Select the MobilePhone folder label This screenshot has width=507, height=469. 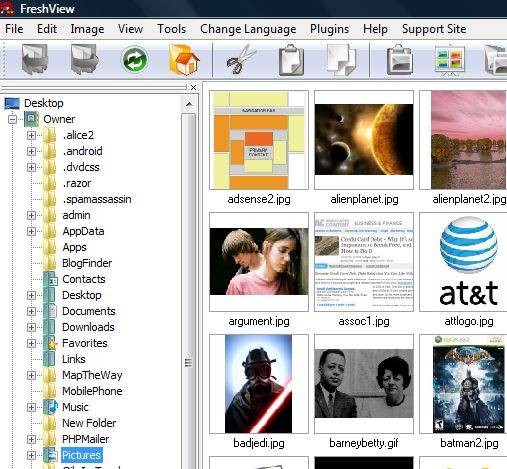click(x=92, y=391)
